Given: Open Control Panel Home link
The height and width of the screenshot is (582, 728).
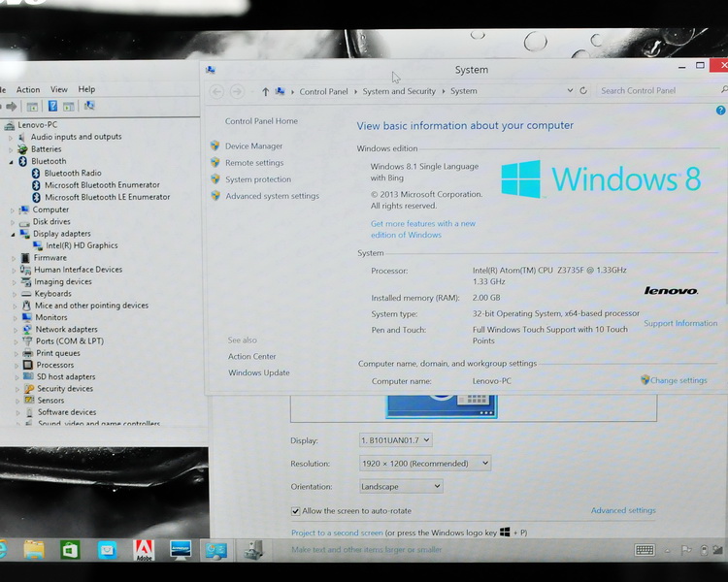Looking at the screenshot, I should pos(261,121).
